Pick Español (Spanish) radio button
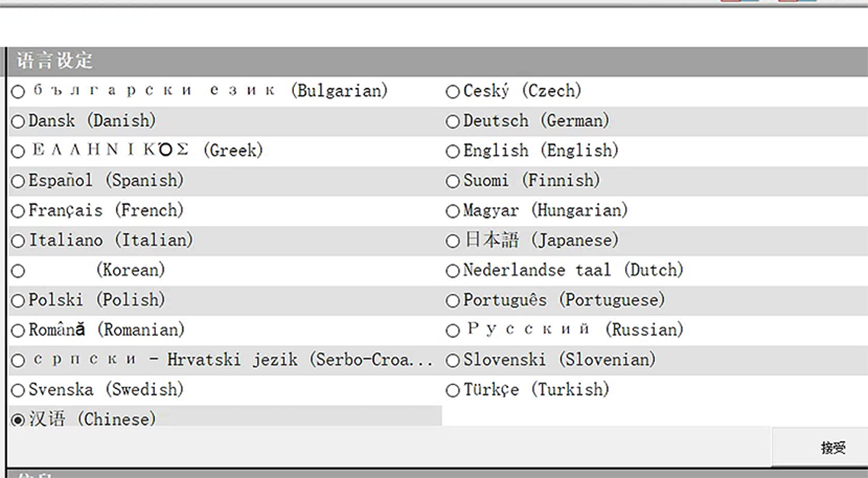Screen dimensions: 868x478 (18, 181)
